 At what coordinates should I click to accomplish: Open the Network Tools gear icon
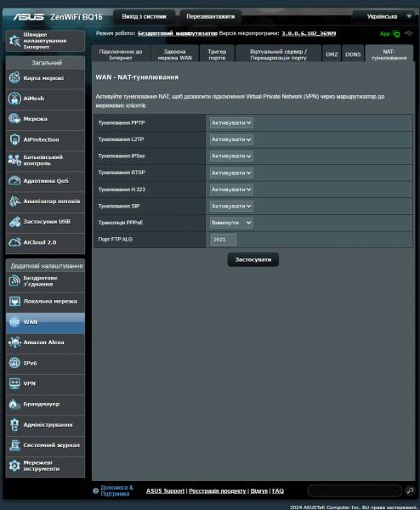coord(14,466)
